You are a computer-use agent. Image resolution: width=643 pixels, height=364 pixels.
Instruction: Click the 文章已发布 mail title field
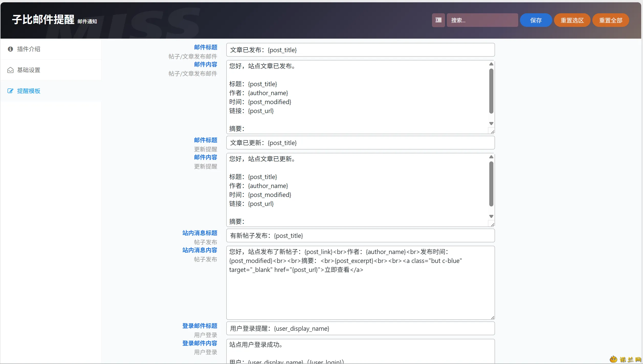click(360, 50)
